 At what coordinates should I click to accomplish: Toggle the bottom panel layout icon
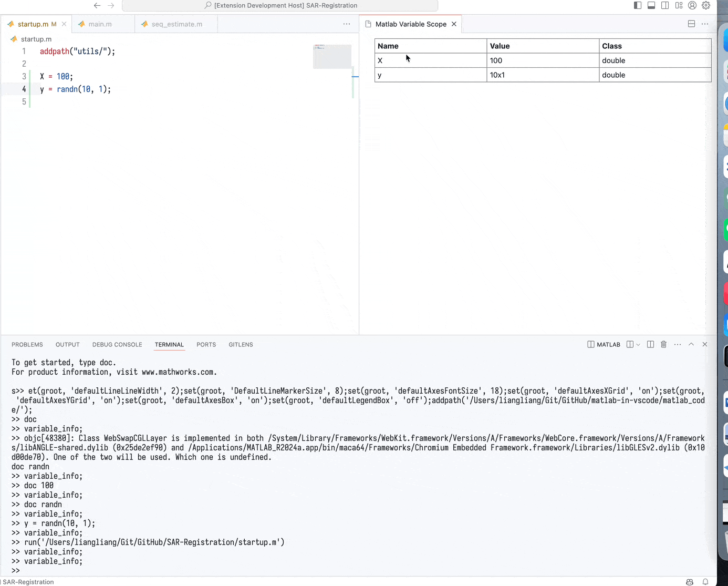pyautogui.click(x=651, y=5)
